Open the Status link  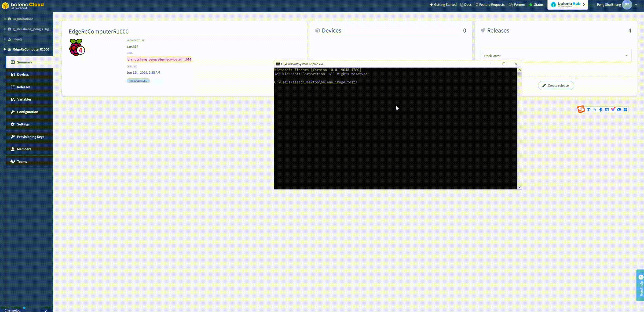536,5
